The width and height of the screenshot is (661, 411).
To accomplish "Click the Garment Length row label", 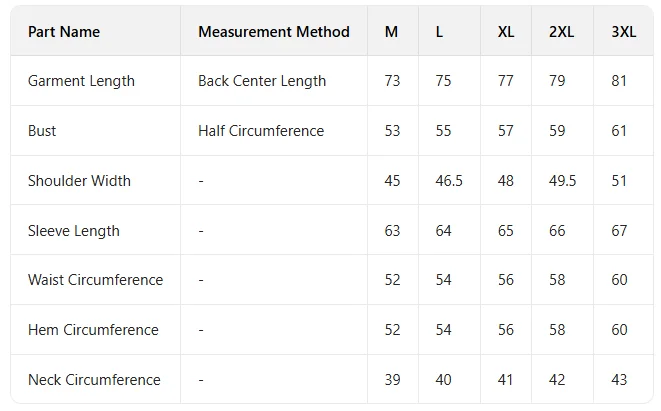I will pos(81,81).
